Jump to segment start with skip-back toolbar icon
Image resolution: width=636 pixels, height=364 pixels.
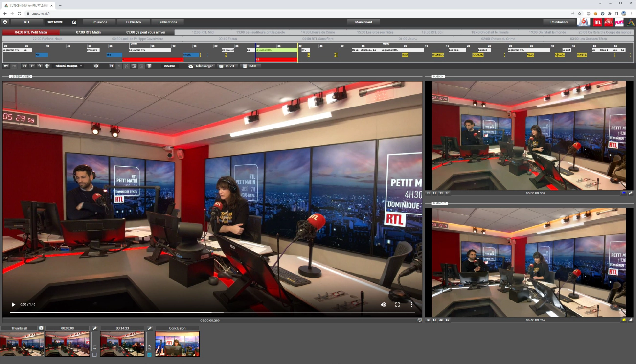coord(112,66)
